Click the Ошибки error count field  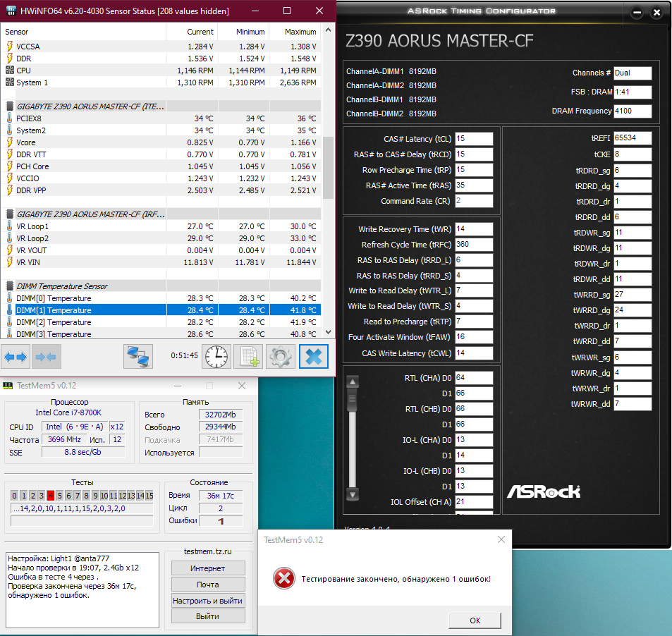pos(221,520)
